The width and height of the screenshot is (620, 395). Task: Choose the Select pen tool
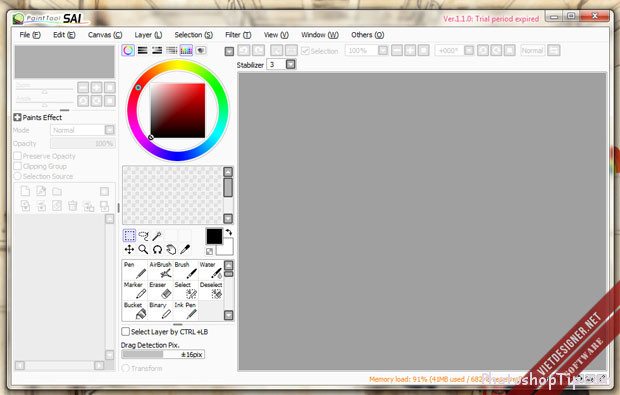pyautogui.click(x=185, y=290)
